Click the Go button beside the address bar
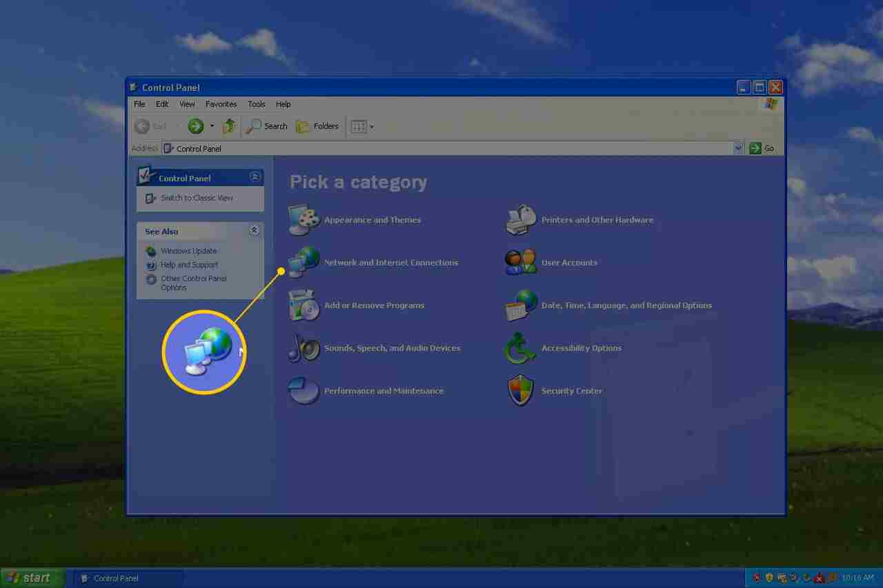883x588 pixels. (762, 148)
